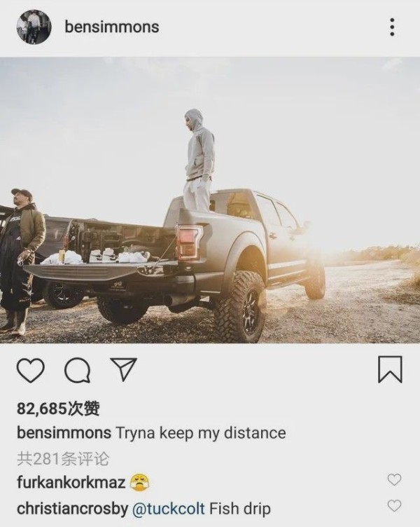The height and width of the screenshot is (527, 420).
Task: Open christiancrosby commenter profile
Action: click(73, 509)
